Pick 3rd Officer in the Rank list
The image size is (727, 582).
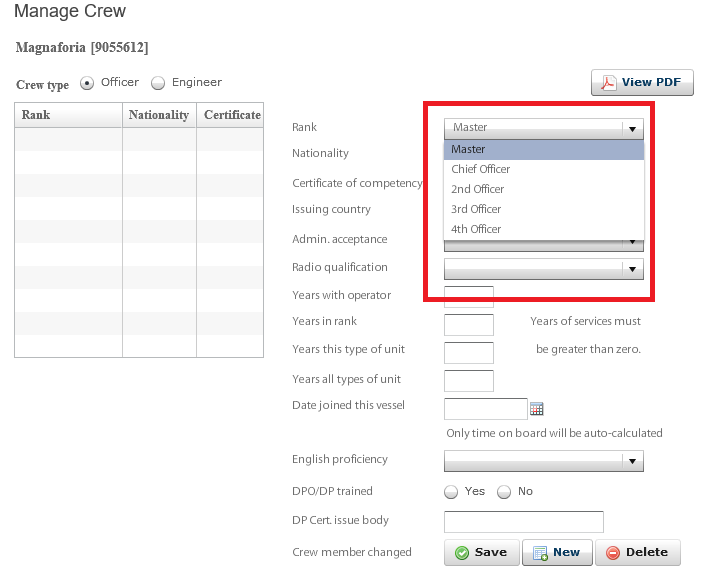point(544,209)
